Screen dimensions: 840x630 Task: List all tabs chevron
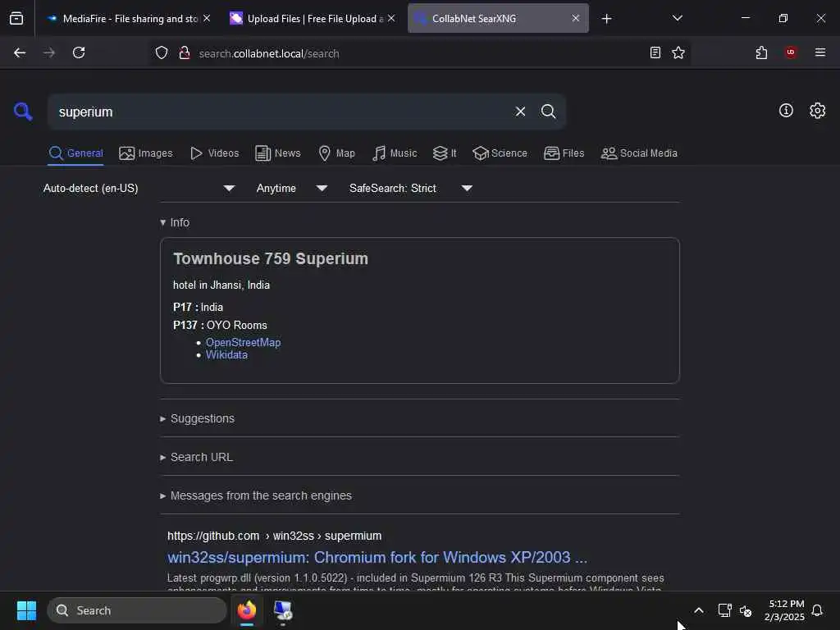(677, 18)
